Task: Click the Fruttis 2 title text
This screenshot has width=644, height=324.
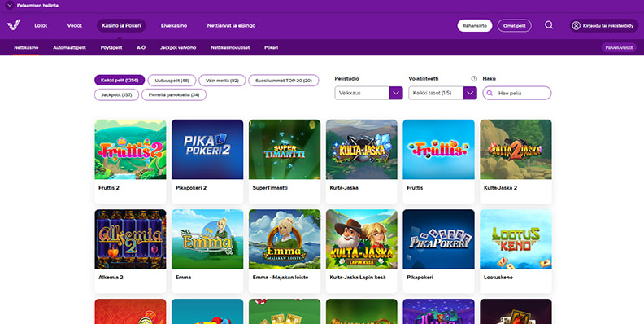Action: click(109, 187)
